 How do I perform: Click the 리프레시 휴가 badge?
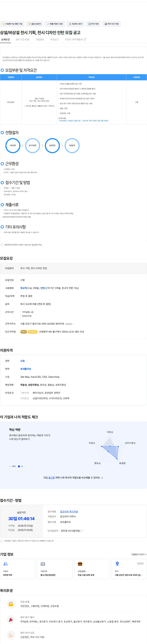(75, 24)
